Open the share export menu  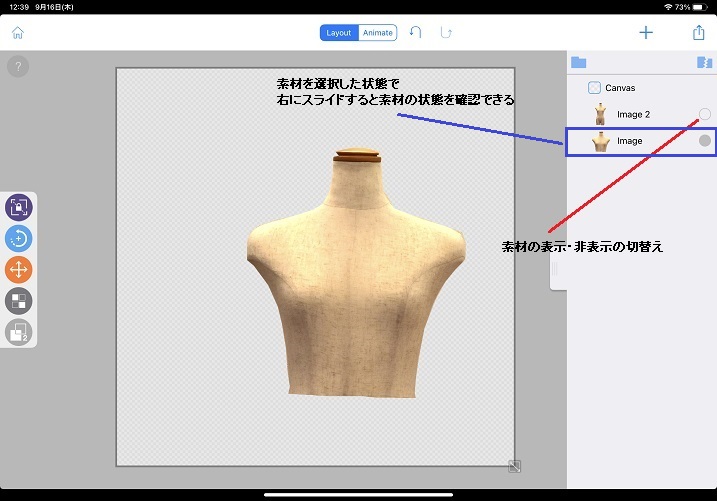pos(698,33)
